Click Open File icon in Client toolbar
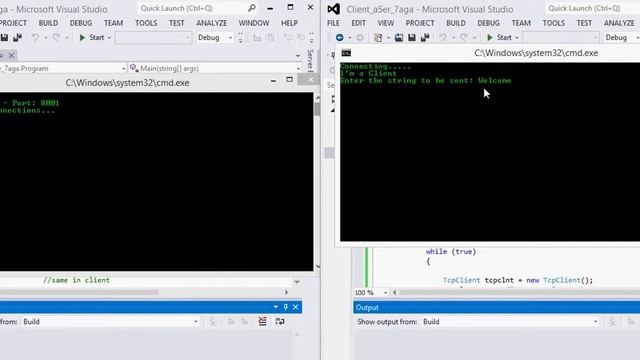Viewport: 640px width, 360px height. tap(399, 38)
